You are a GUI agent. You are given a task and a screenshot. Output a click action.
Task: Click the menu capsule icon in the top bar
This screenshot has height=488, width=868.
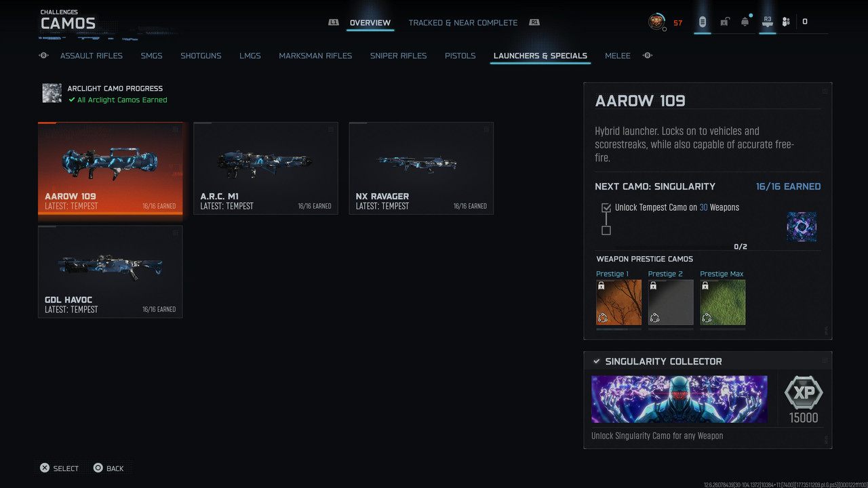(703, 22)
